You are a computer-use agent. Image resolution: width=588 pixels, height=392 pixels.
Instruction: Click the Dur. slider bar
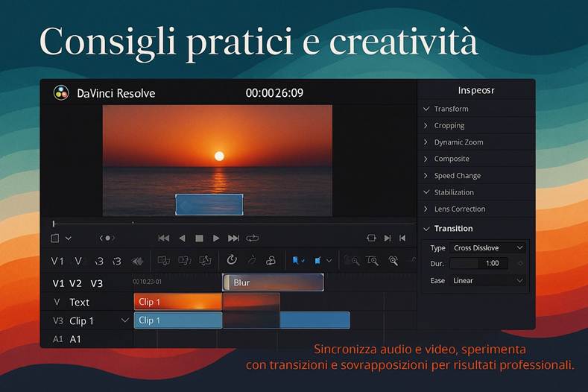[464, 263]
